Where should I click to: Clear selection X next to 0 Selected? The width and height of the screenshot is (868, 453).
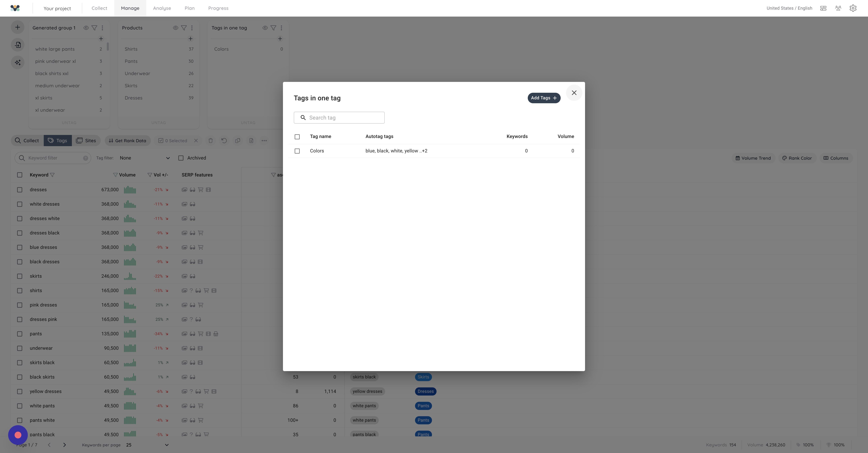click(196, 141)
